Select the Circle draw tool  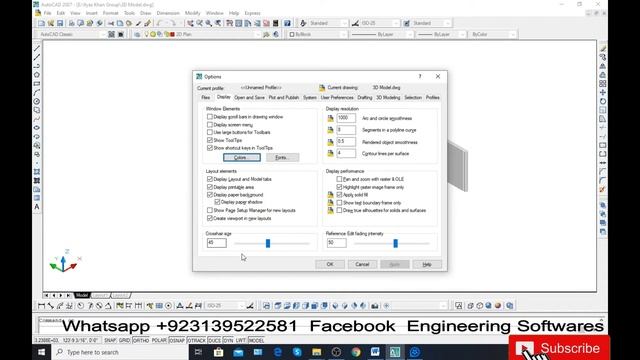click(x=37, y=101)
